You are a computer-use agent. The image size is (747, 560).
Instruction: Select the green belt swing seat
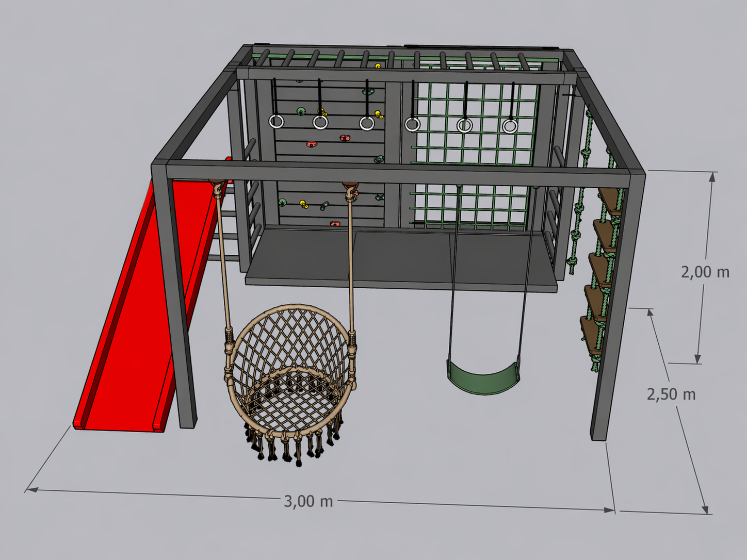pos(483,378)
